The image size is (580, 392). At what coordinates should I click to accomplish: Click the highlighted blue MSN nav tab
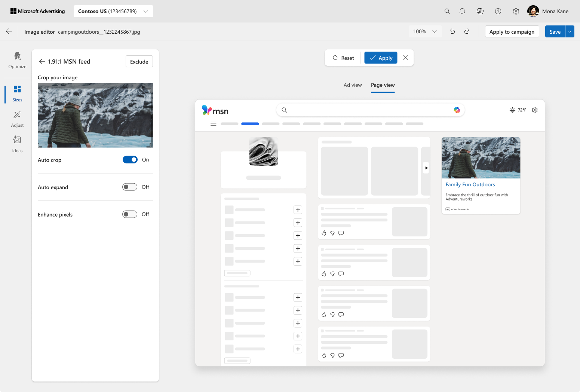tap(250, 124)
